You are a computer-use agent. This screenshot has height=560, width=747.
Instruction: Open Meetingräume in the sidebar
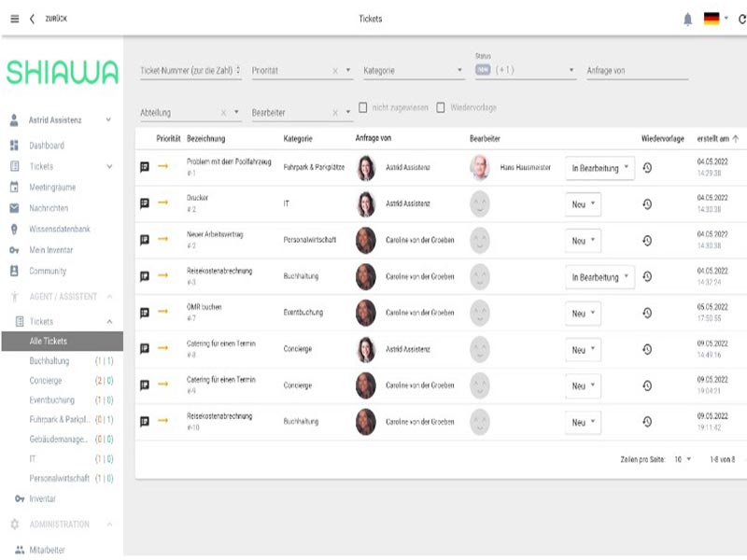(x=52, y=188)
